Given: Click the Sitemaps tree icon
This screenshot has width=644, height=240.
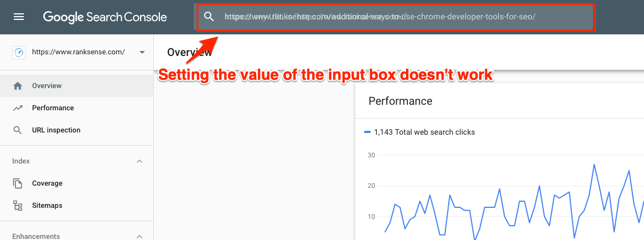Looking at the screenshot, I should click(18, 206).
